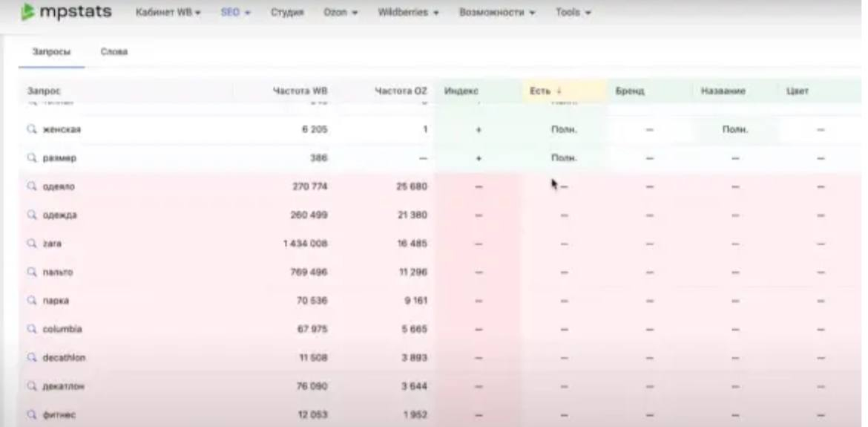Click the WB frequency value 260 499
This screenshot has height=427, width=868.
pyautogui.click(x=309, y=215)
